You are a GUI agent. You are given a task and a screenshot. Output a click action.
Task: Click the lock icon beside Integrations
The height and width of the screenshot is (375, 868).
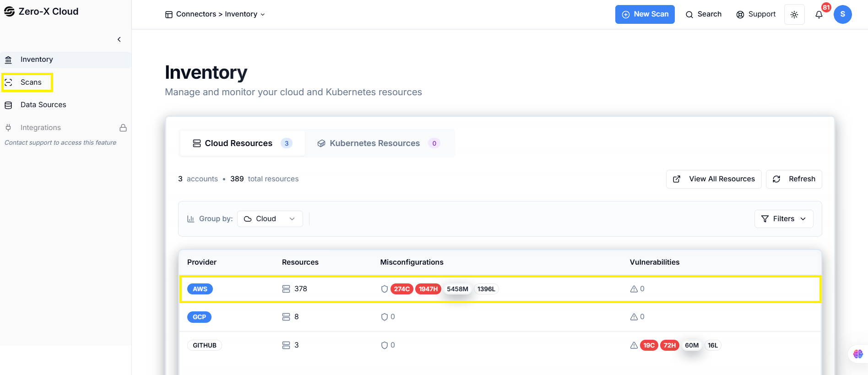(x=123, y=128)
